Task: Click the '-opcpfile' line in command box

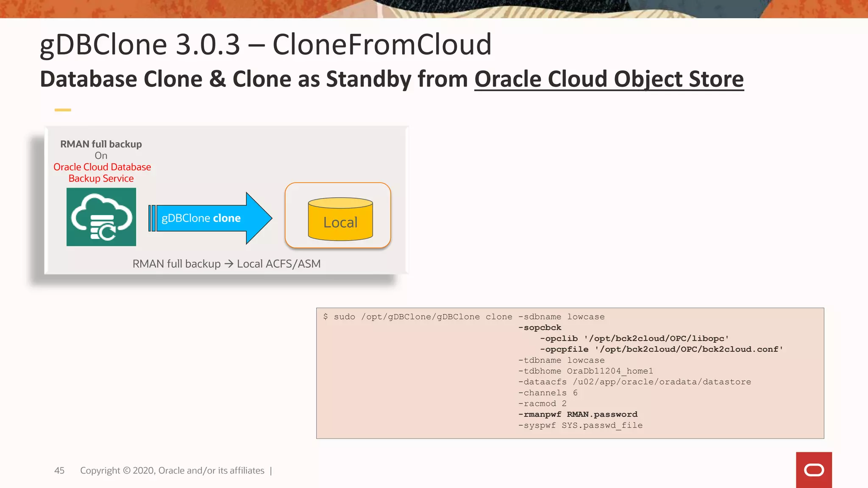Action: tap(661, 349)
